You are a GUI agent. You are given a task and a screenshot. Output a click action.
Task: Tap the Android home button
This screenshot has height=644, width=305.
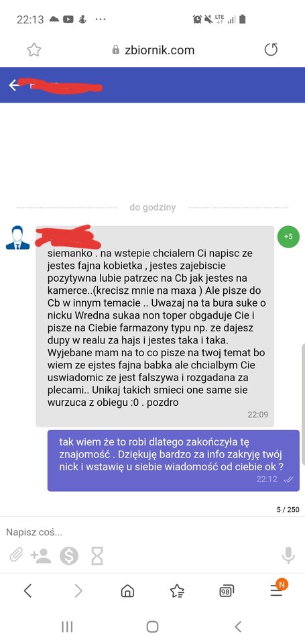[x=152, y=627]
